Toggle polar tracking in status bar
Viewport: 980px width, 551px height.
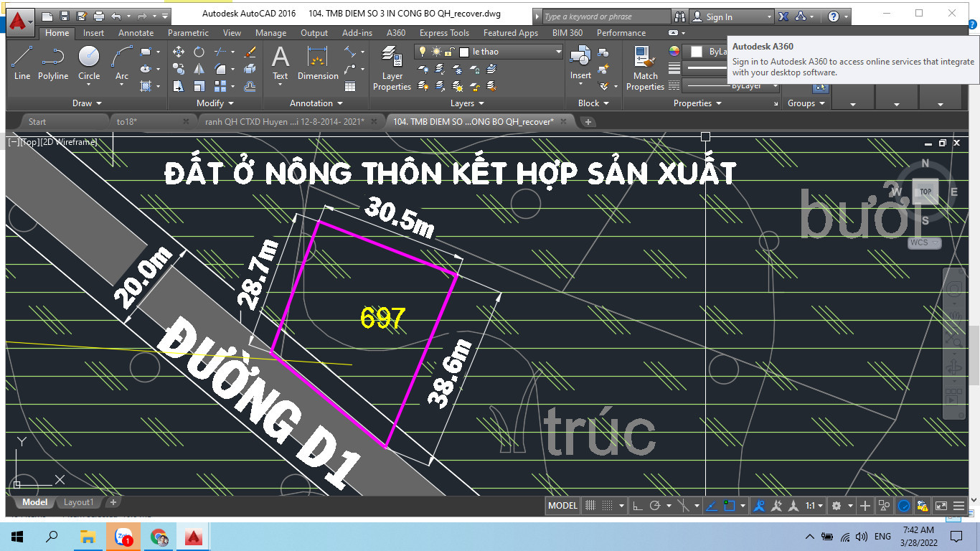pos(654,506)
